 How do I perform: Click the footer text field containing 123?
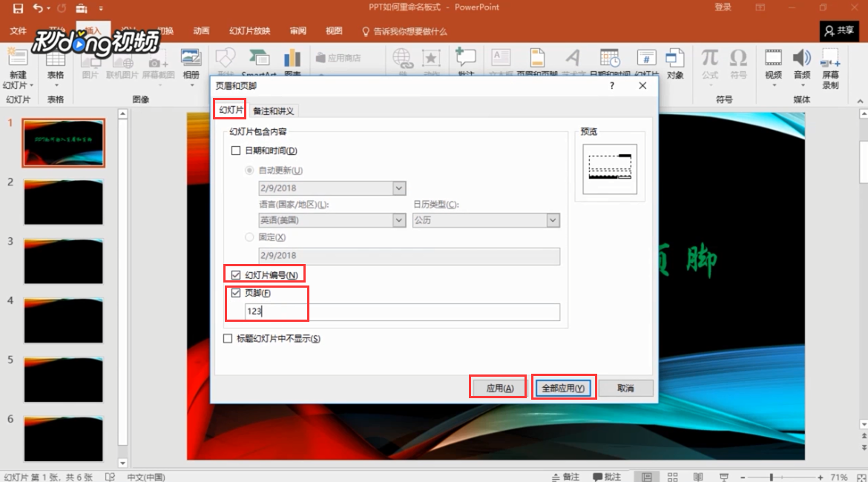coord(402,311)
